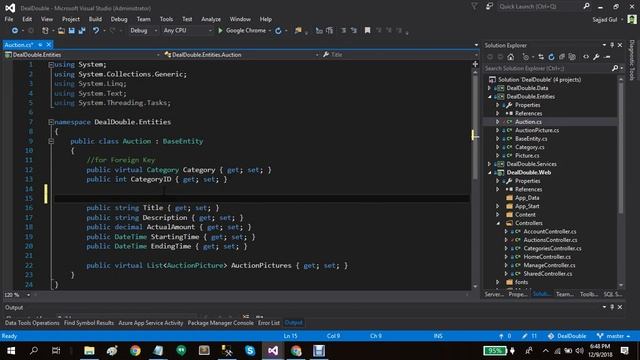Click the Navigate Backward toolbar arrow
This screenshot has height=360, width=640.
point(15,31)
